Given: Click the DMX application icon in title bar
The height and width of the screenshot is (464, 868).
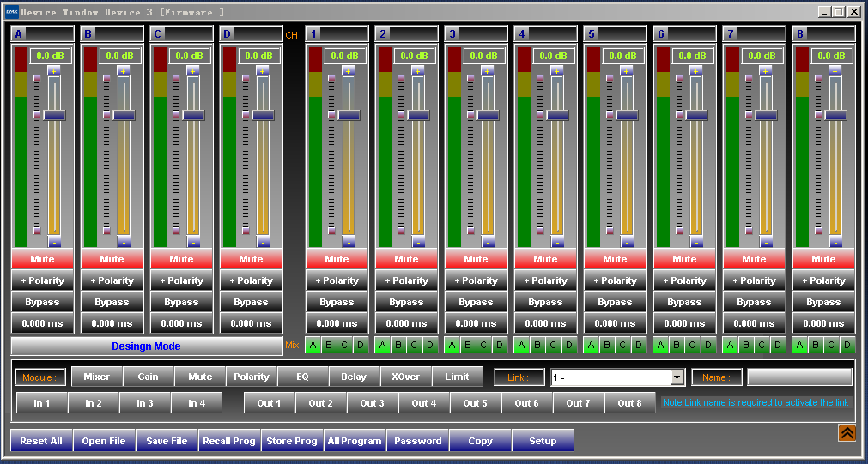Looking at the screenshot, I should coord(12,12).
